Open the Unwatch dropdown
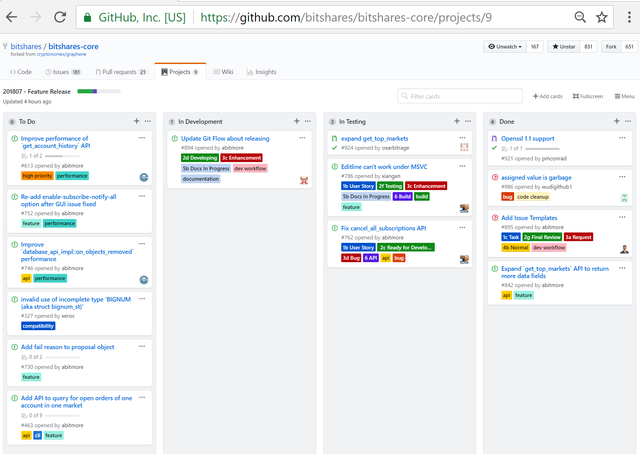 click(x=505, y=47)
